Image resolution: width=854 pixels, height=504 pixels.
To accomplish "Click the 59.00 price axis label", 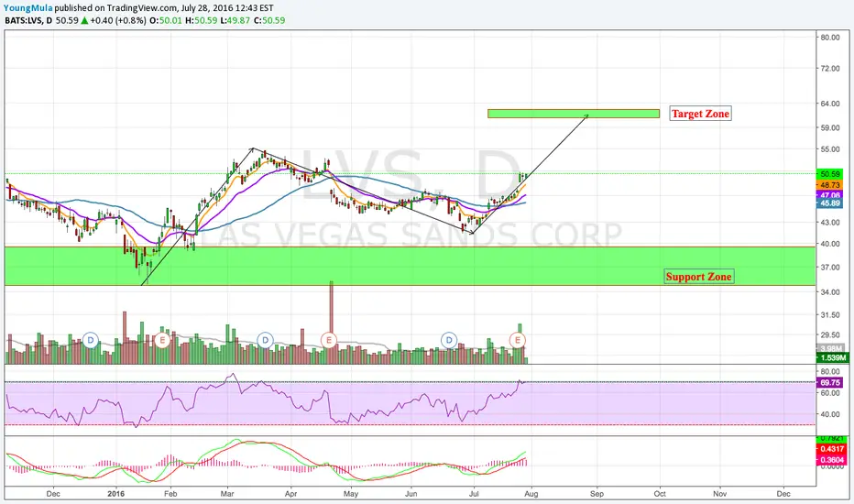I will pos(830,127).
